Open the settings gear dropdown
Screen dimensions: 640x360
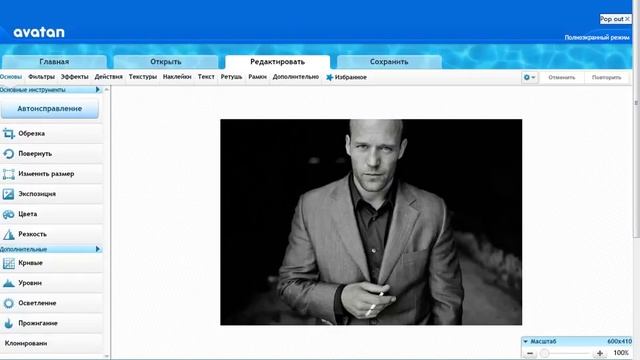pyautogui.click(x=529, y=77)
